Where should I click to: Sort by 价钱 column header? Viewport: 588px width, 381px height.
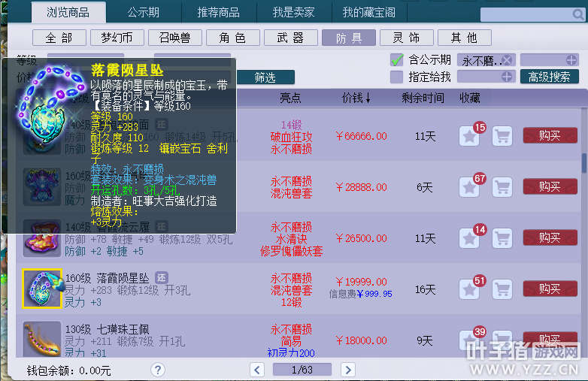[356, 98]
